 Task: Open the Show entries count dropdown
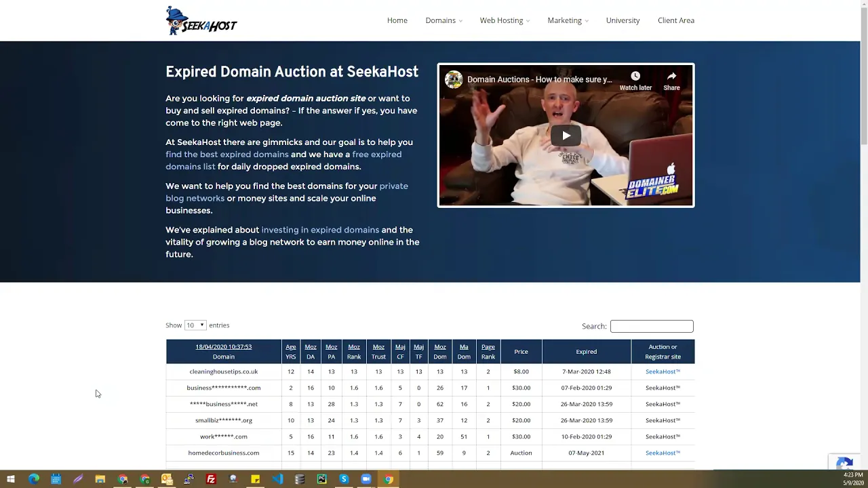195,325
